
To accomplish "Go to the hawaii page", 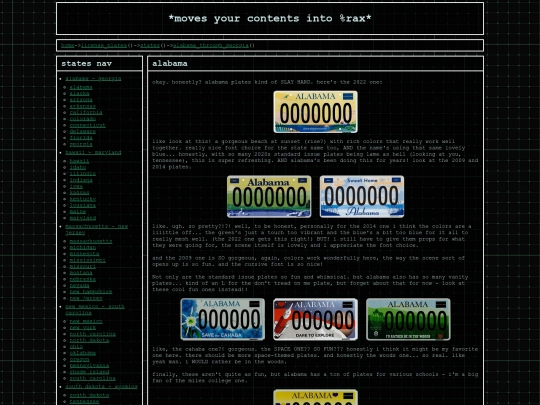I will click(x=79, y=161).
